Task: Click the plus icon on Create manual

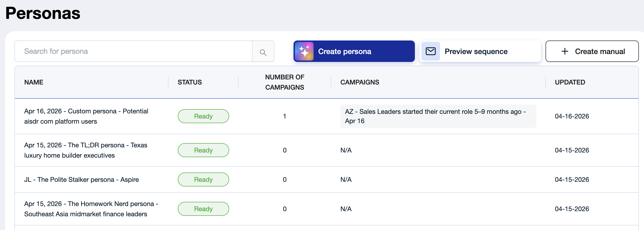Action: 565,51
